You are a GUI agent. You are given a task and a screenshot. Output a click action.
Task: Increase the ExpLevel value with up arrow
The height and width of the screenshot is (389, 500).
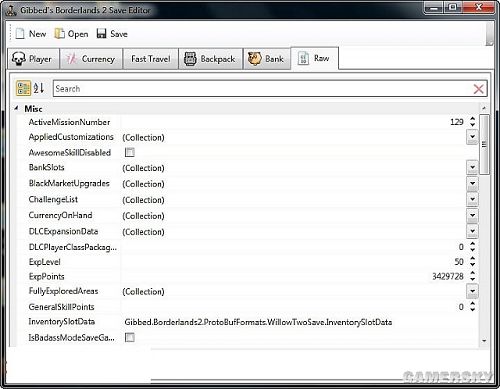pos(472,259)
